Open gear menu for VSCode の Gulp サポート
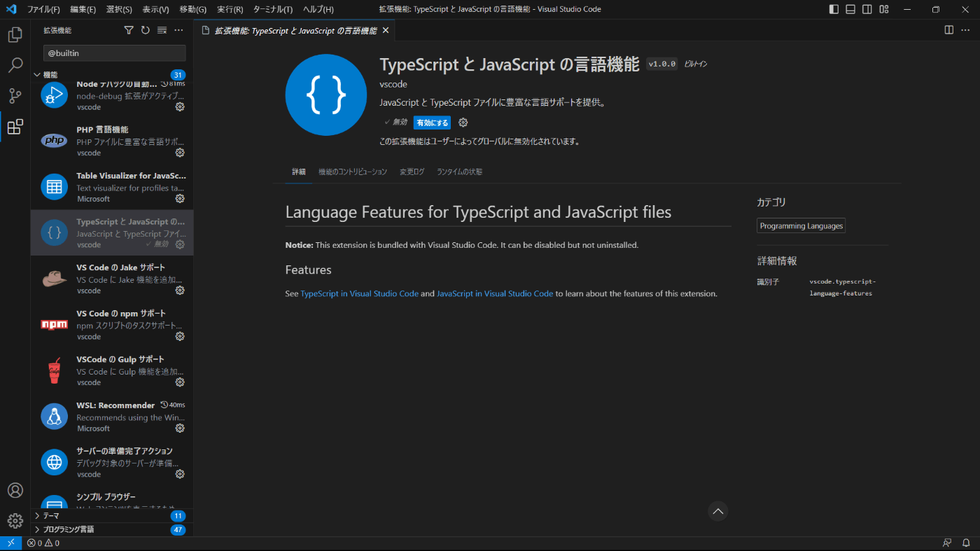Screen dimensions: 980x551 pyautogui.click(x=180, y=382)
